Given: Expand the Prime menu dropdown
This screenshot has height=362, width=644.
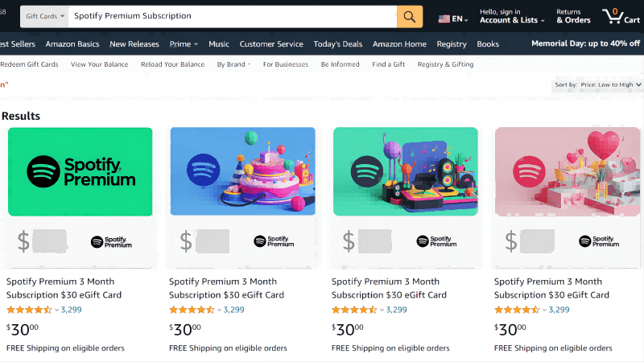Looking at the screenshot, I should 184,44.
